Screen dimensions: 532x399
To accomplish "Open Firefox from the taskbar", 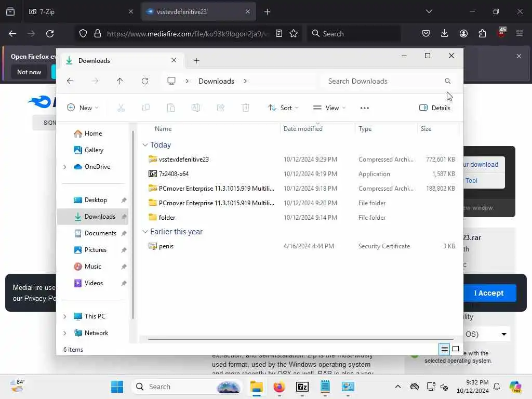I will point(279,387).
